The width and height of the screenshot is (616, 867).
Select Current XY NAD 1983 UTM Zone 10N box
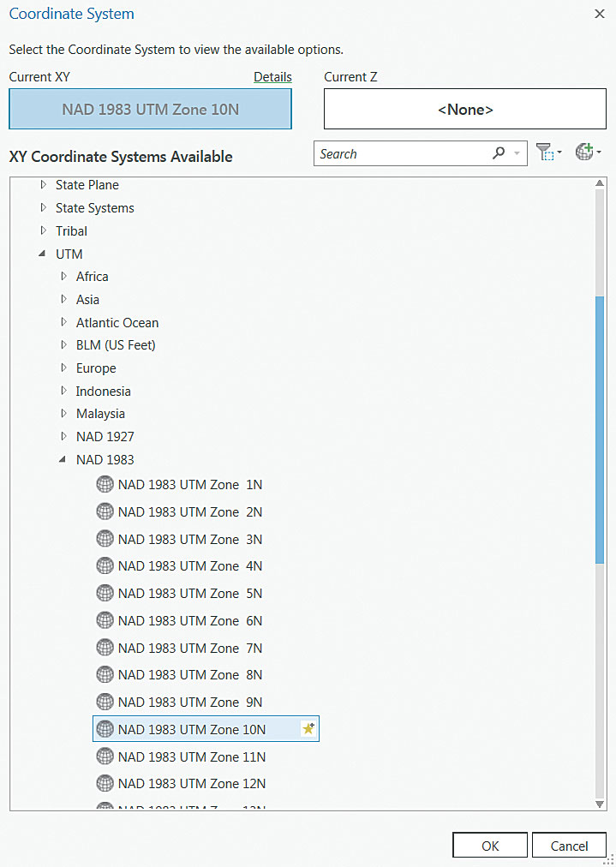pos(150,110)
